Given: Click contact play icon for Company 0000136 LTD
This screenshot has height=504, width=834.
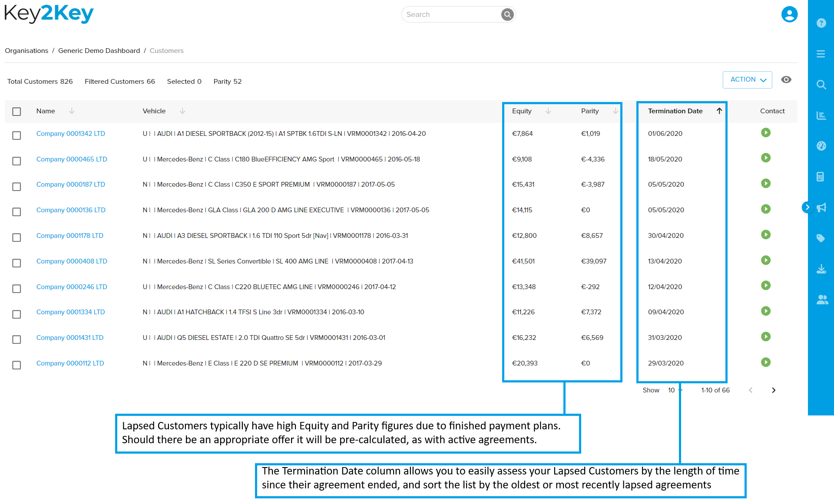Looking at the screenshot, I should point(766,209).
